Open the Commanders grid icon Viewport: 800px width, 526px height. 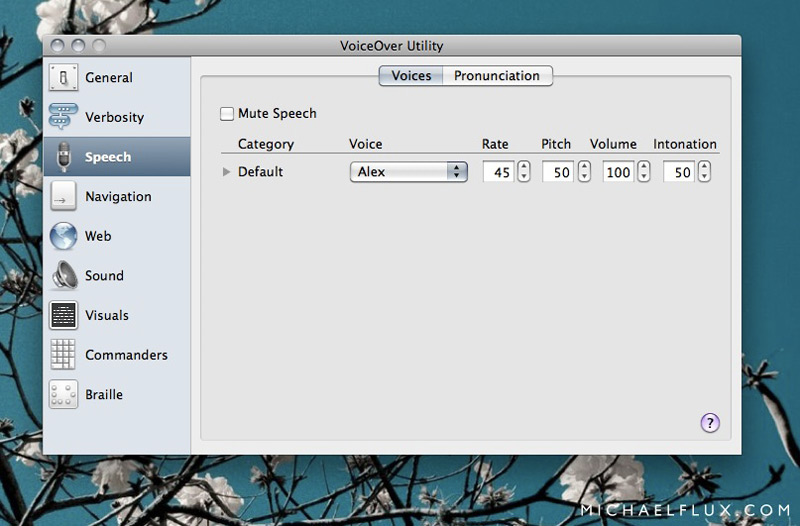pos(63,355)
